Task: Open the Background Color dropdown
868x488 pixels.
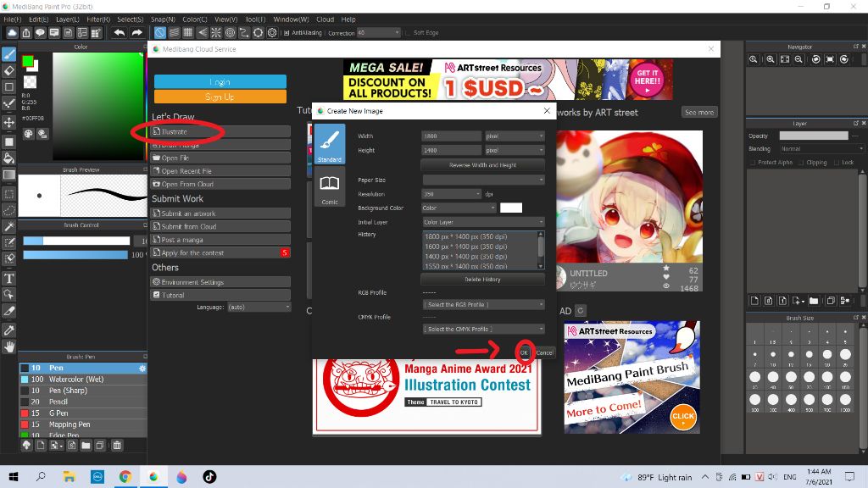Action: click(x=459, y=208)
